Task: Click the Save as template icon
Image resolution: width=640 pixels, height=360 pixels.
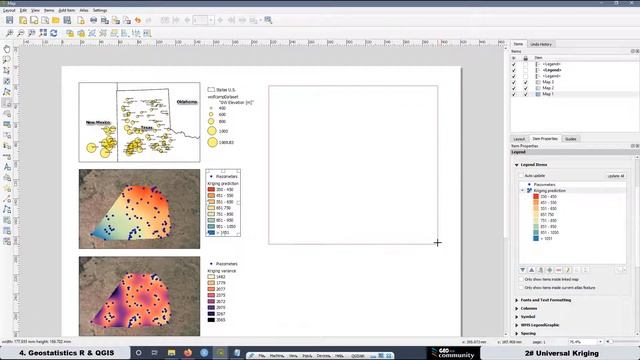Action: [x=67, y=20]
